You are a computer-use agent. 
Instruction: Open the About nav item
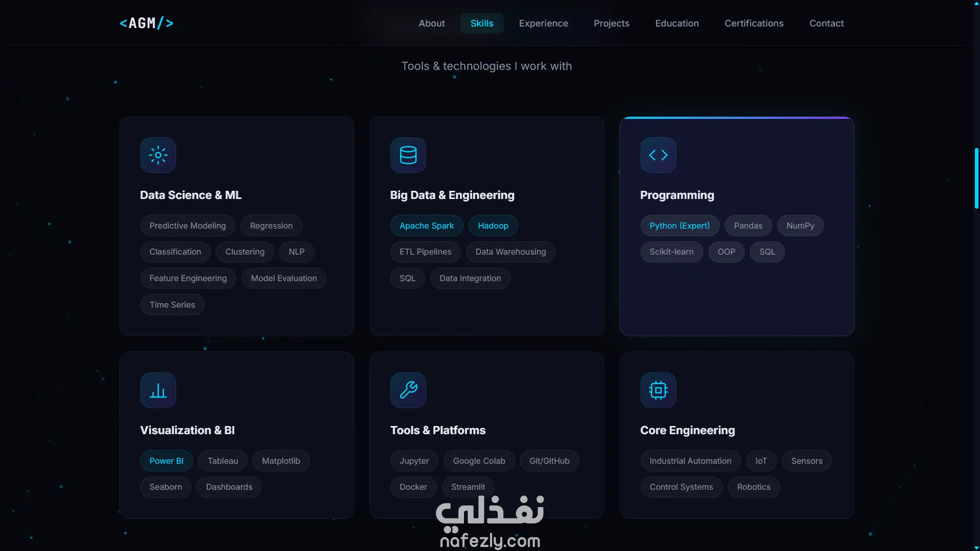tap(431, 23)
